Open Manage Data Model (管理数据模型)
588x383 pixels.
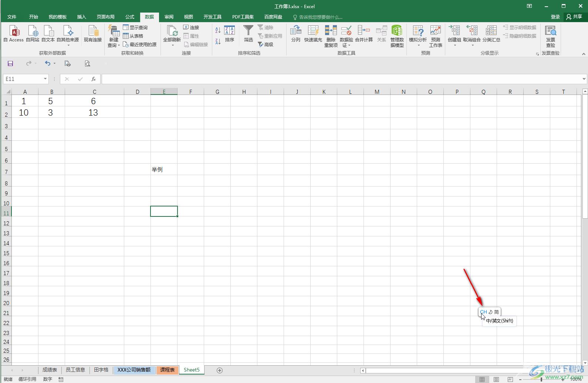(397, 36)
